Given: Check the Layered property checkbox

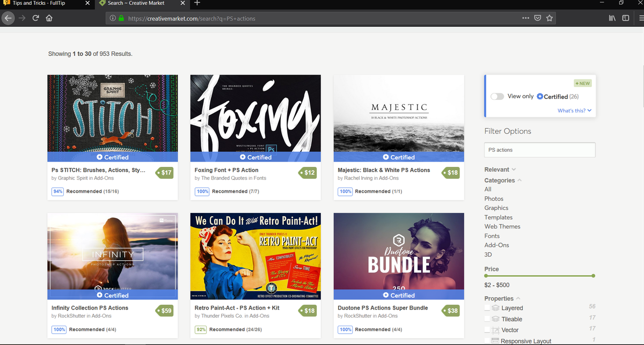Looking at the screenshot, I should pos(487,308).
